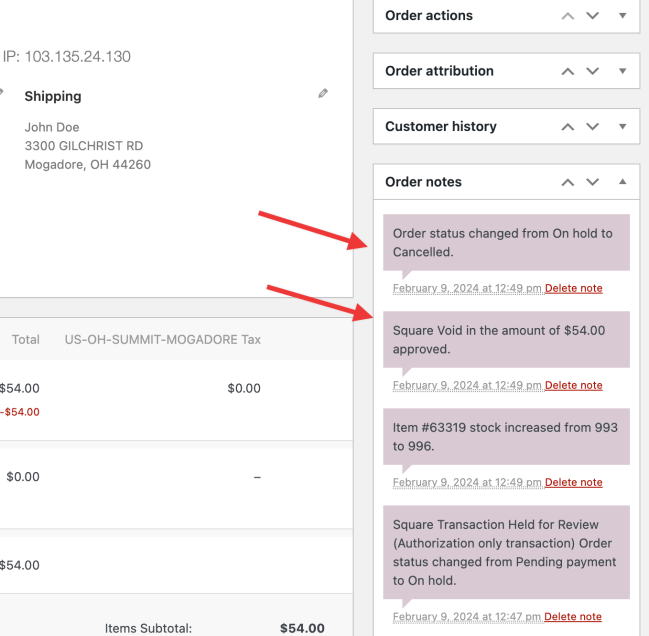
Task: Click the pencil icon to edit Shipping address
Action: [x=322, y=94]
